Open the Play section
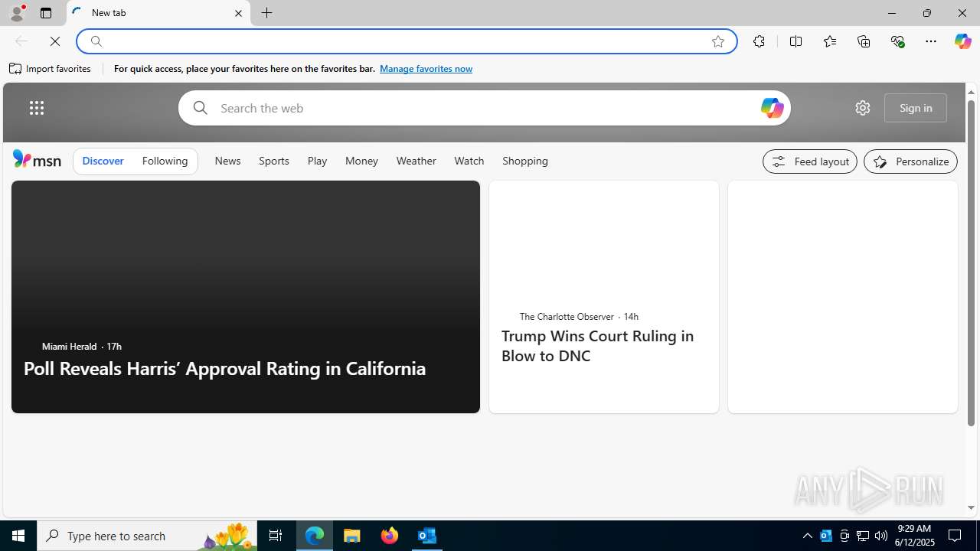The height and width of the screenshot is (551, 980). (317, 161)
